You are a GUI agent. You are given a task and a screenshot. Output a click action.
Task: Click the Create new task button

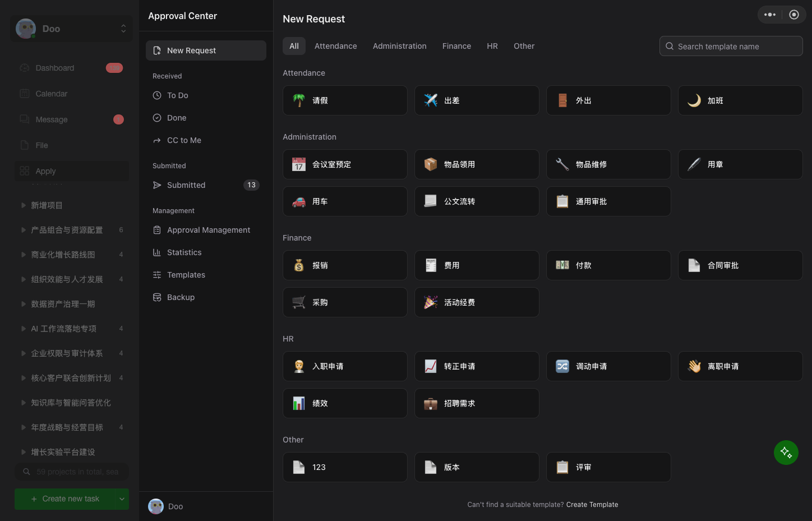click(65, 499)
